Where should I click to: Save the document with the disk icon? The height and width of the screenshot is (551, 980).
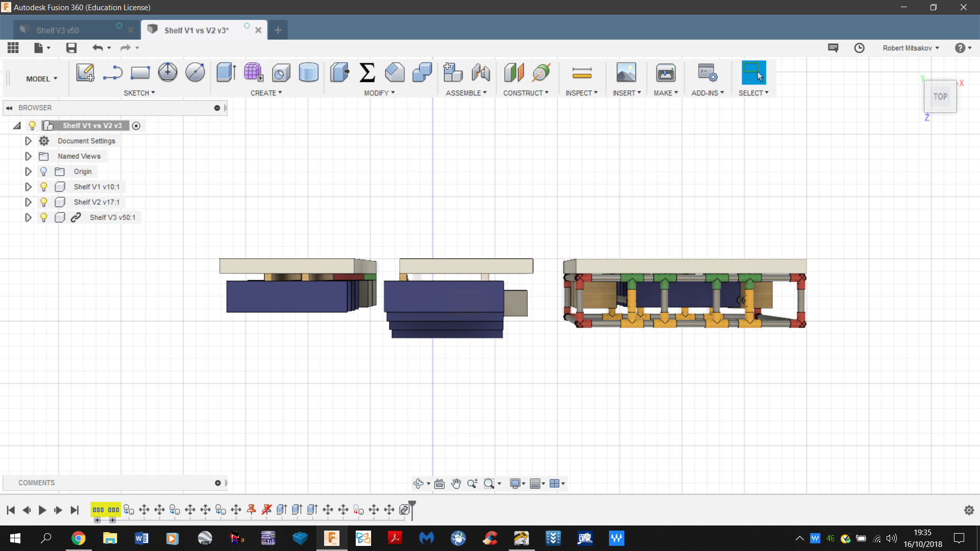[x=71, y=47]
